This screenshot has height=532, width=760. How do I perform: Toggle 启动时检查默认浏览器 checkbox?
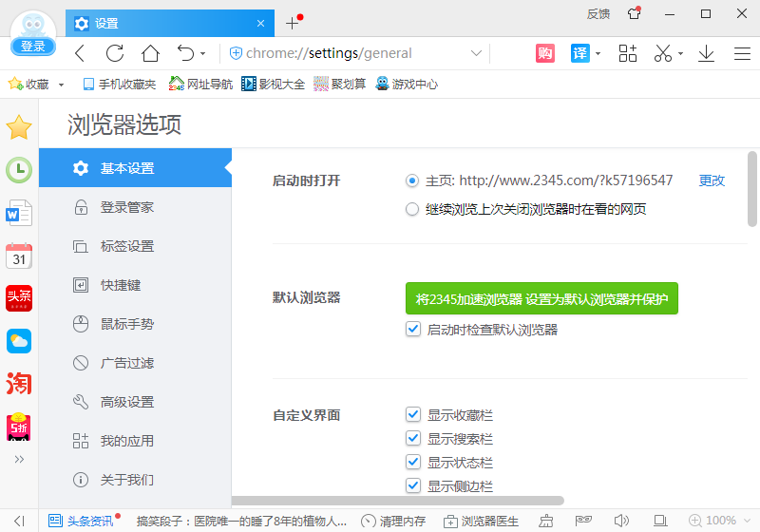coord(413,329)
